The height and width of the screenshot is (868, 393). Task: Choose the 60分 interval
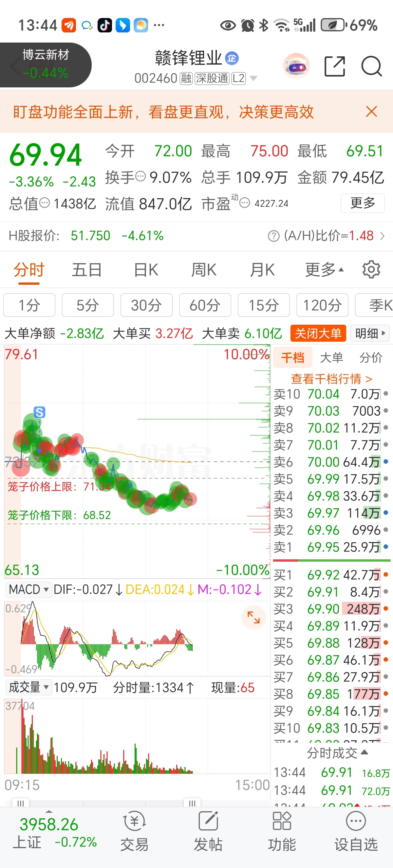(205, 305)
